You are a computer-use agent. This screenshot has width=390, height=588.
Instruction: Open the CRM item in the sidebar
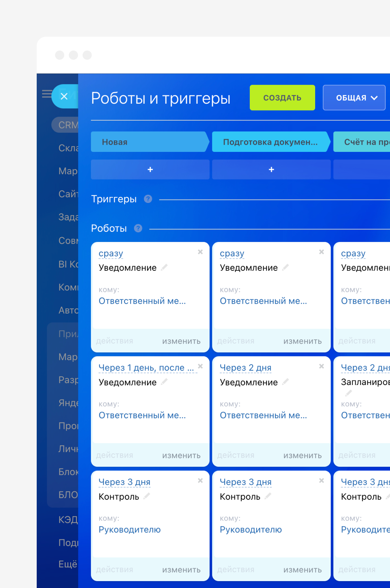click(65, 125)
